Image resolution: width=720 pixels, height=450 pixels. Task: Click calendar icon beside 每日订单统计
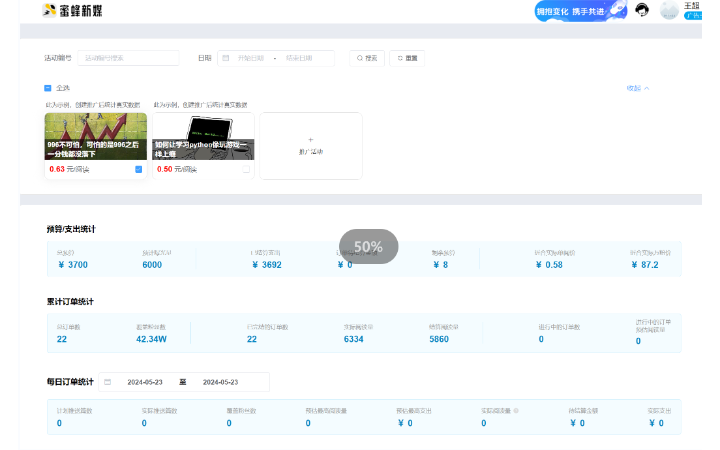(x=108, y=382)
